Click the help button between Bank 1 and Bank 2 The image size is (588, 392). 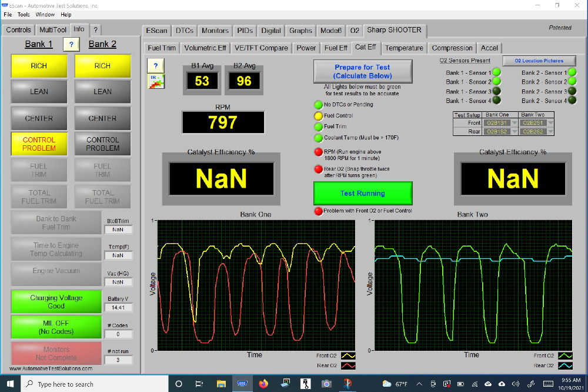(x=71, y=45)
